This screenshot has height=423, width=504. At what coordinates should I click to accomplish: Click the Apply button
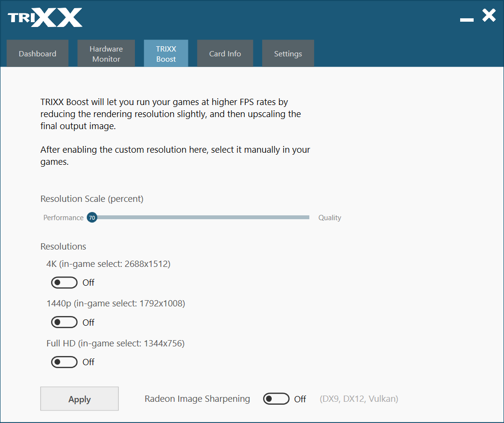80,398
